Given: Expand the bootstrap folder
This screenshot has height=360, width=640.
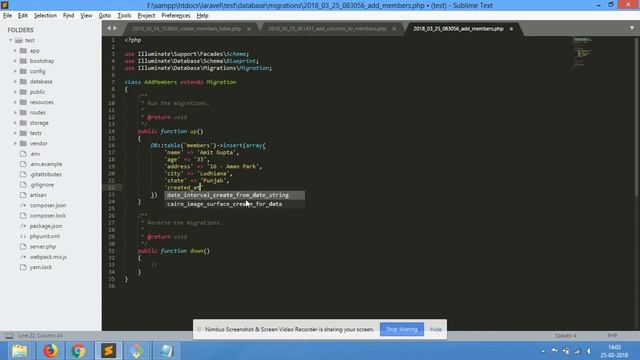Looking at the screenshot, I should coord(15,61).
